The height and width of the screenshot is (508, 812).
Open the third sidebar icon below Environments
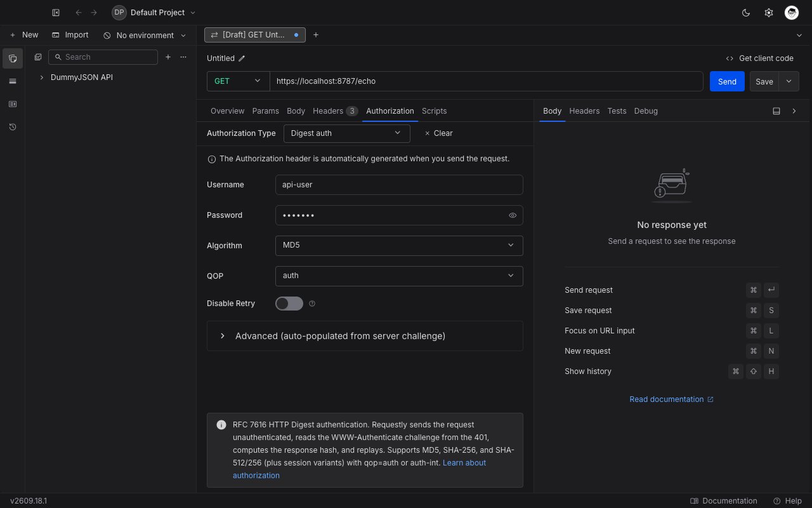[x=13, y=104]
